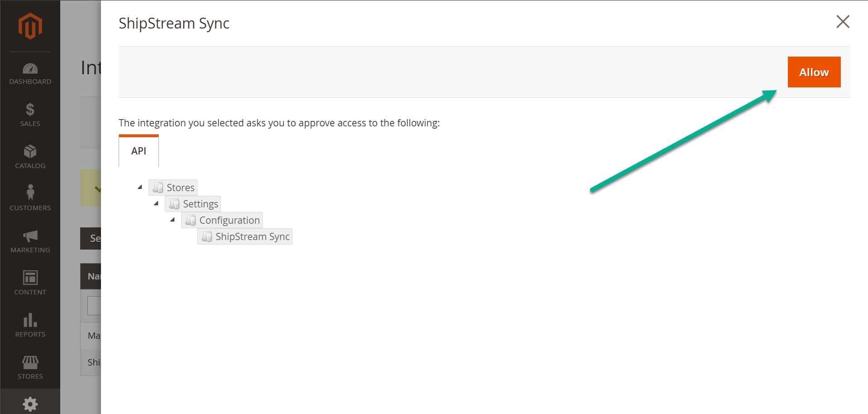Select the ShipStream Sync tree item
868x414 pixels.
click(252, 236)
